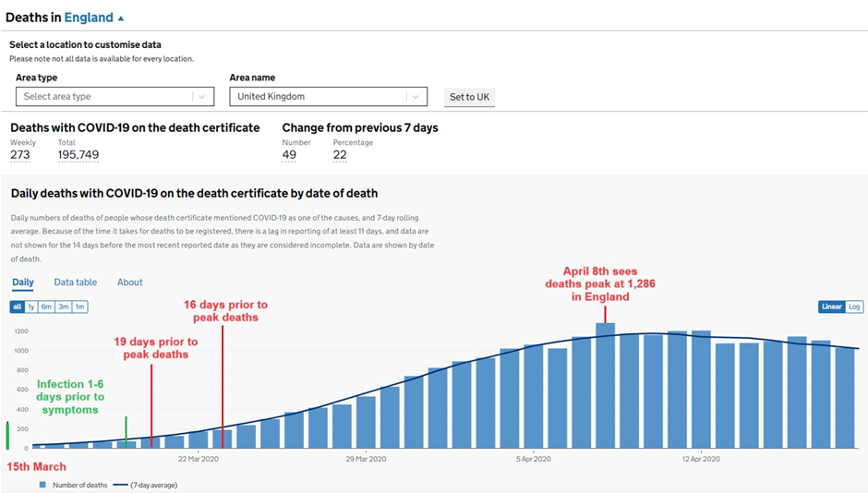Enable the Linear scale option
868x493 pixels.
point(831,307)
